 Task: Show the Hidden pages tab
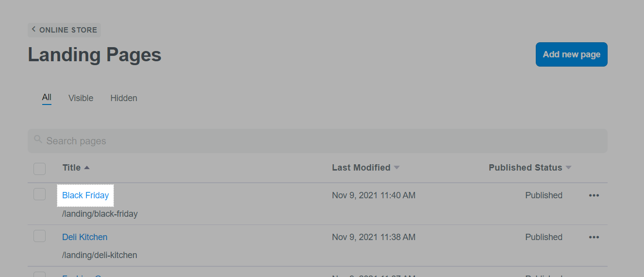point(124,98)
